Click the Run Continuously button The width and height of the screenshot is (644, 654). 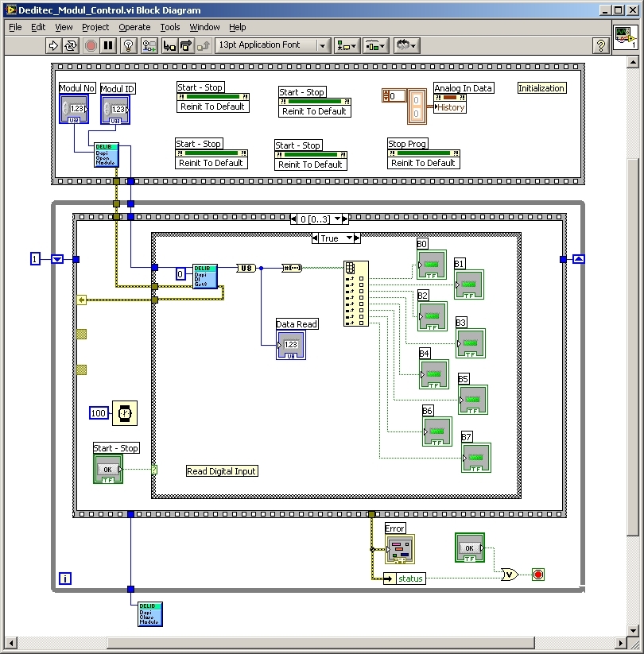click(x=71, y=45)
